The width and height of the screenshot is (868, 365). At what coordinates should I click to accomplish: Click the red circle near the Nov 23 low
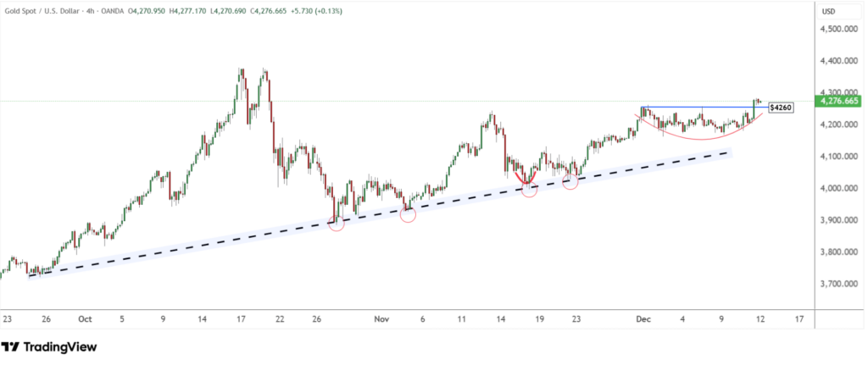tap(570, 181)
